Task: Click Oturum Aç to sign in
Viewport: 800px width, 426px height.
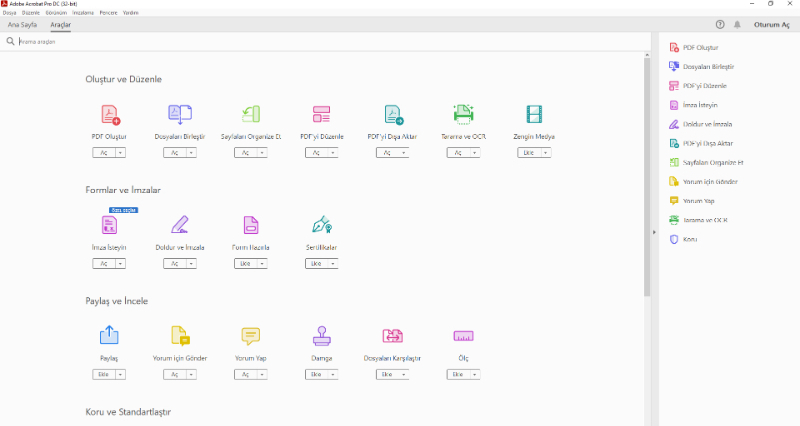Action: 771,24
